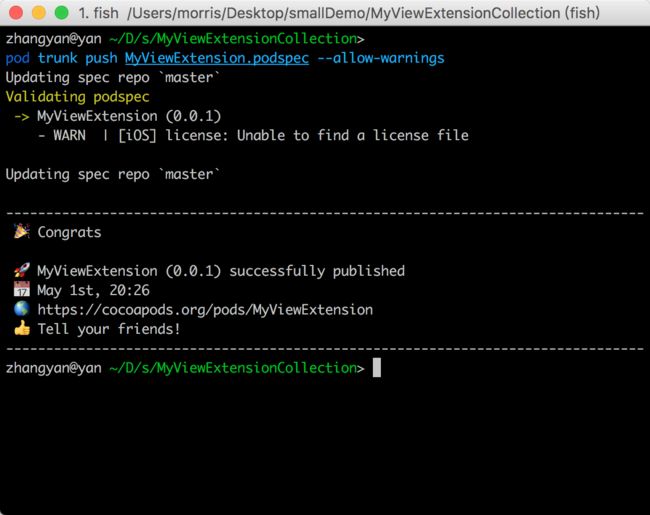This screenshot has height=515, width=650.
Task: Click the underlined MyViewExtension.podspec filename
Action: [x=217, y=58]
